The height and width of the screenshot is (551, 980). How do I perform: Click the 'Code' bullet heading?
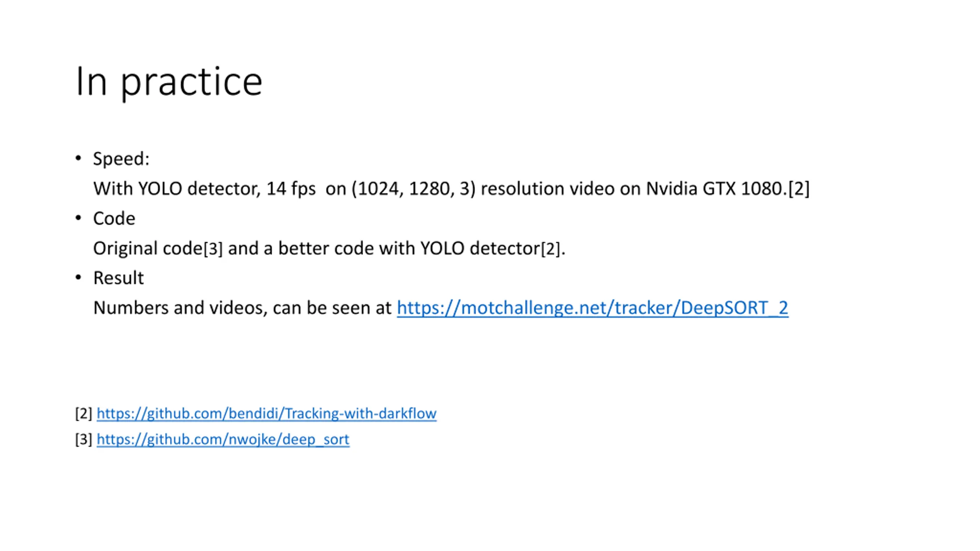[114, 218]
